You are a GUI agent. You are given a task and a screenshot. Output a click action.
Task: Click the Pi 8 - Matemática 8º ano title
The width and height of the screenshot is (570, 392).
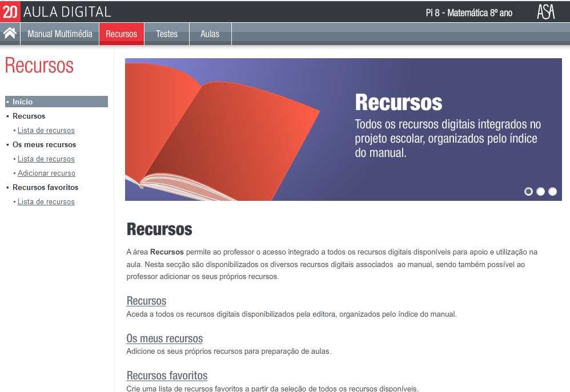[x=469, y=13]
